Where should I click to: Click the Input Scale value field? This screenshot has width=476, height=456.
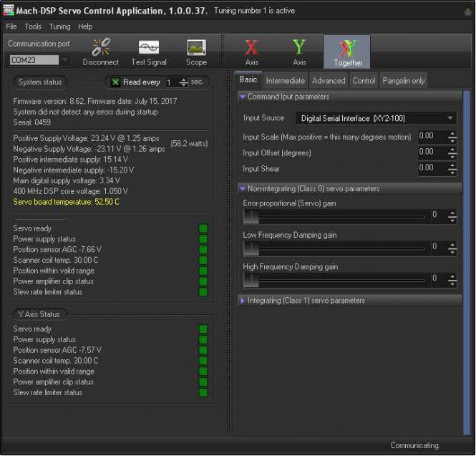pos(433,136)
